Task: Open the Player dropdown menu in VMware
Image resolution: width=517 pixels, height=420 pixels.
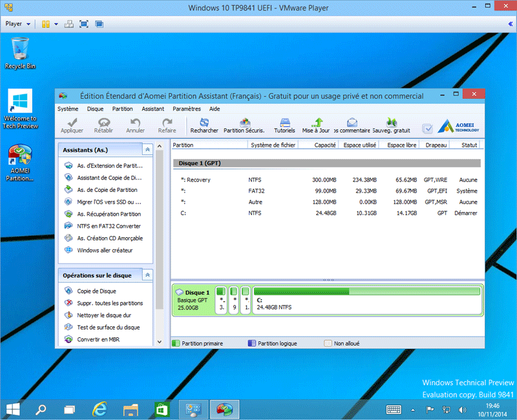Action: (x=18, y=24)
